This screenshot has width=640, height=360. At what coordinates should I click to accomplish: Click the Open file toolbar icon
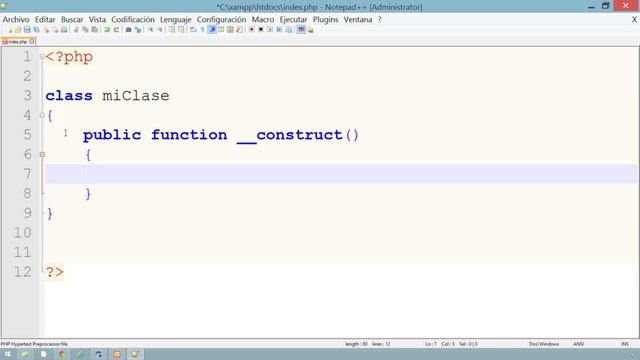point(18,30)
